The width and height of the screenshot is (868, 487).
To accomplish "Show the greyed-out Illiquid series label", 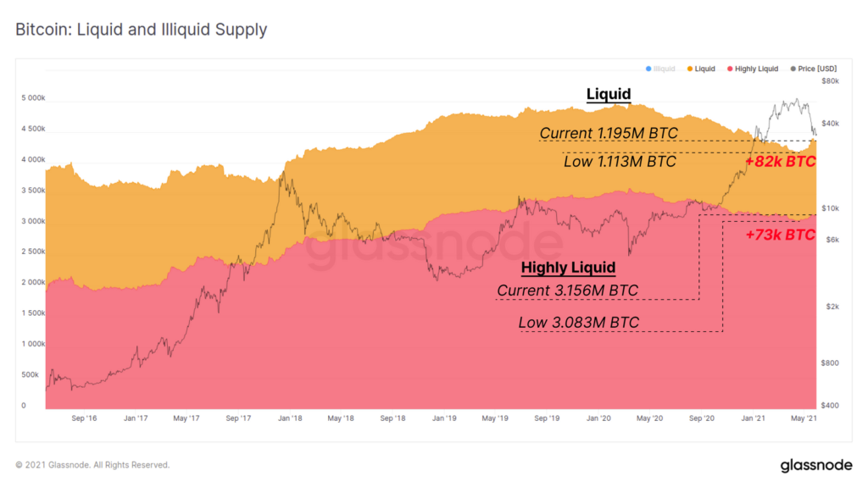I will click(x=665, y=69).
